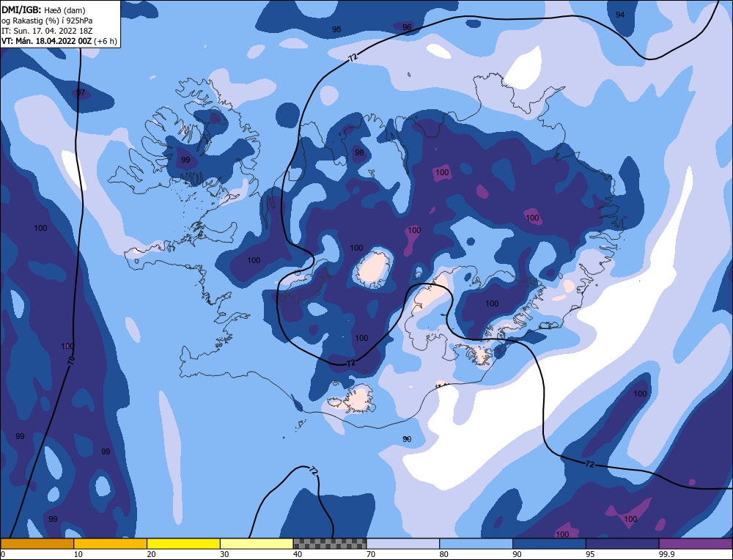This screenshot has height=560, width=733.
Task: Click the "IT: Sun. 17. 04. 2022 18Z" line
Action: click(47, 31)
